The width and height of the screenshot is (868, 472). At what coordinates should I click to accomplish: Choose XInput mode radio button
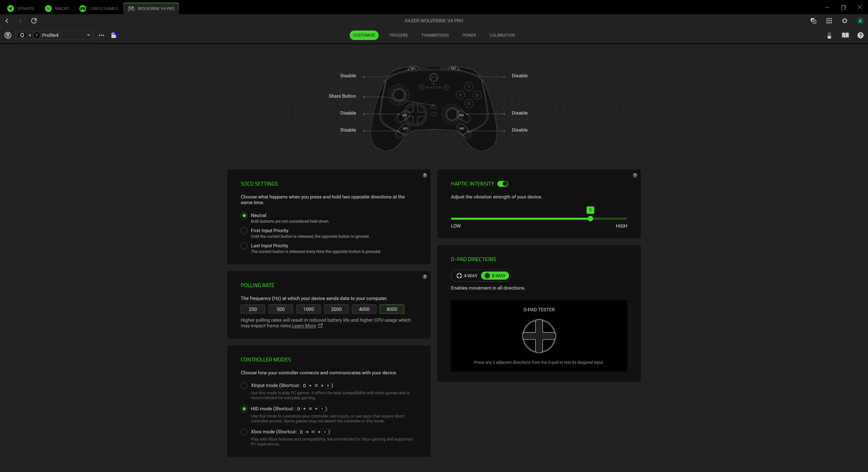pos(244,386)
